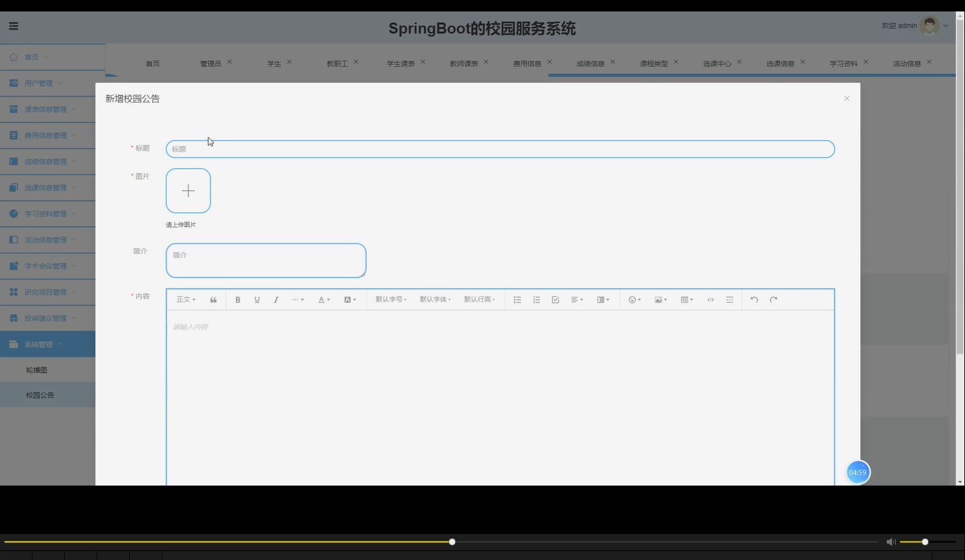Click the 内容 rich text editing area
Screen dimensions: 965x560
tap(500, 398)
